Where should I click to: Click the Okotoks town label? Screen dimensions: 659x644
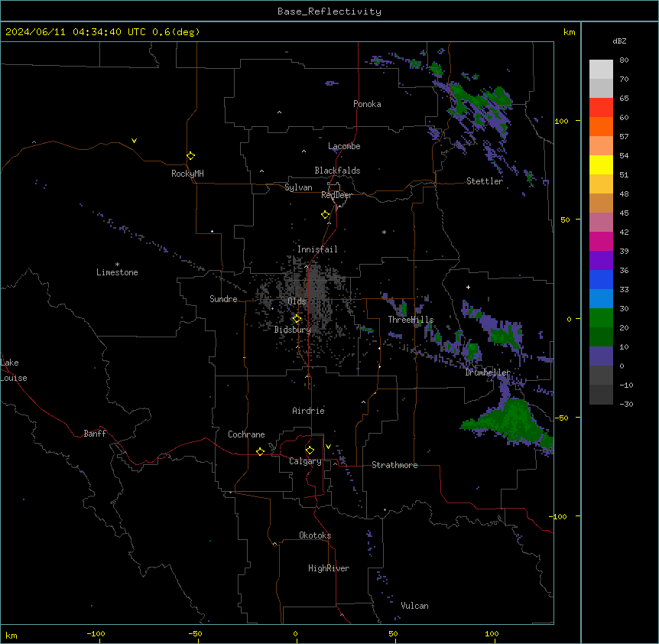(x=315, y=535)
